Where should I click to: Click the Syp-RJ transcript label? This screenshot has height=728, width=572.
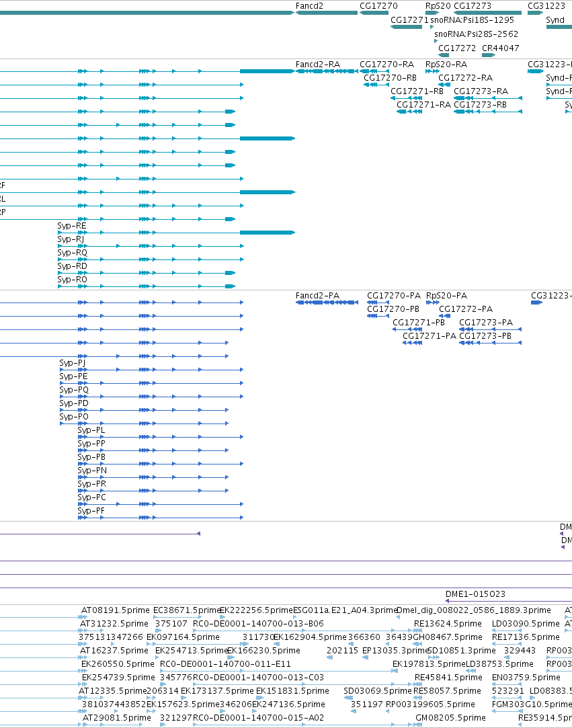tap(71, 240)
